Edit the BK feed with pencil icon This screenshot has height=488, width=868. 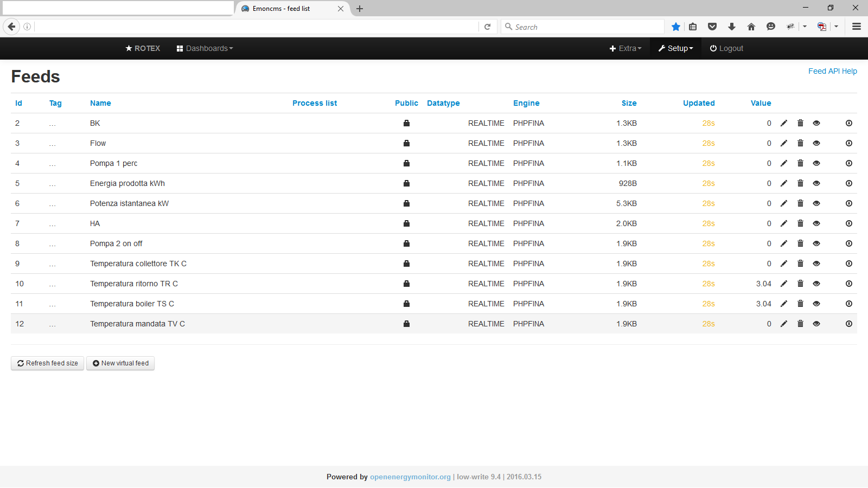click(x=783, y=123)
